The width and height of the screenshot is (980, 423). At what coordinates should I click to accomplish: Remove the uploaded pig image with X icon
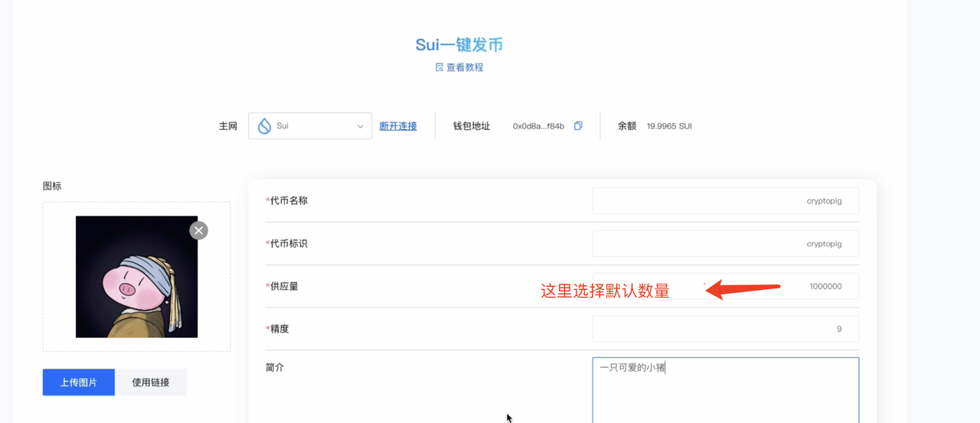(199, 230)
